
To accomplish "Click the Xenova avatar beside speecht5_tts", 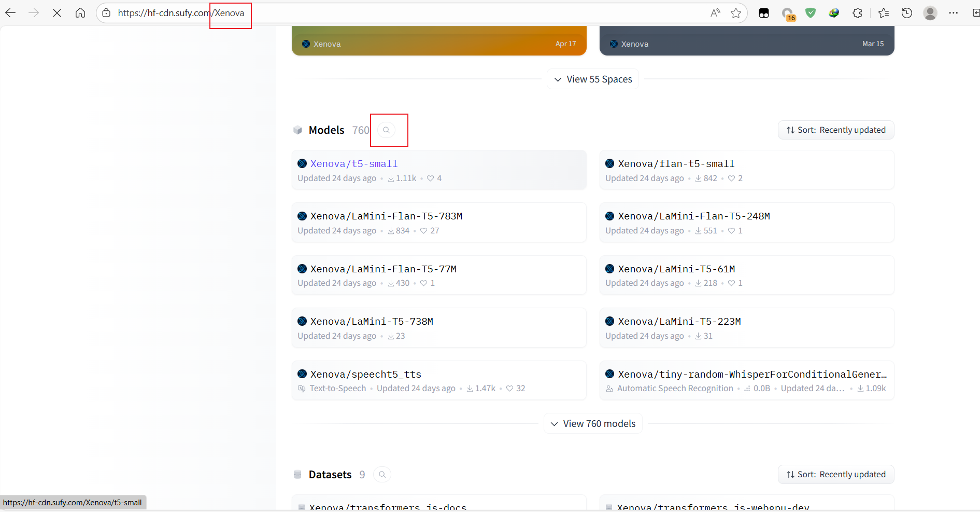I will pyautogui.click(x=302, y=374).
